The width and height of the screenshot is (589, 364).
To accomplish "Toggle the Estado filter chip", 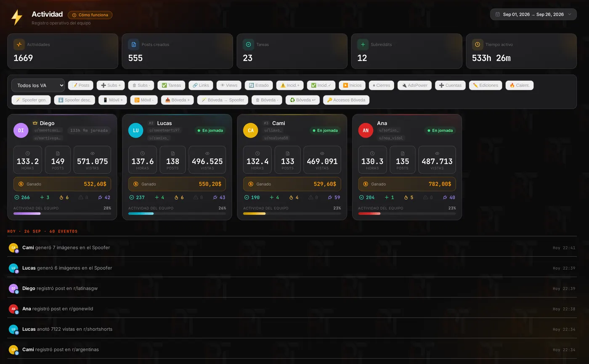I will 259,85.
